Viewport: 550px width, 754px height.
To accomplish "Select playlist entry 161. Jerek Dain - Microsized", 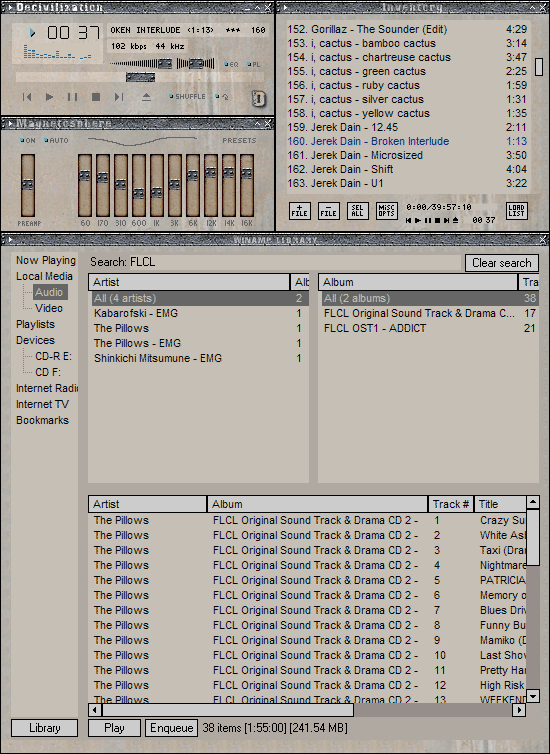I will coord(407,155).
